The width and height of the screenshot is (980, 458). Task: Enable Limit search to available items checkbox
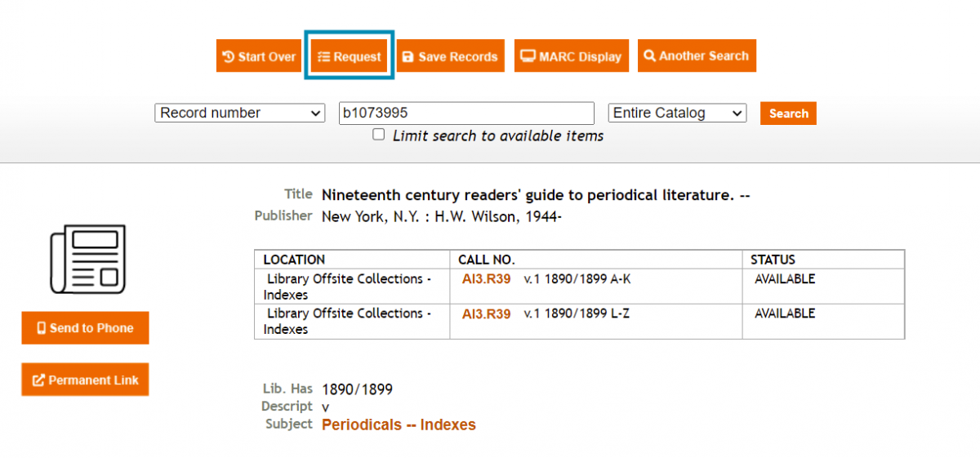click(378, 135)
